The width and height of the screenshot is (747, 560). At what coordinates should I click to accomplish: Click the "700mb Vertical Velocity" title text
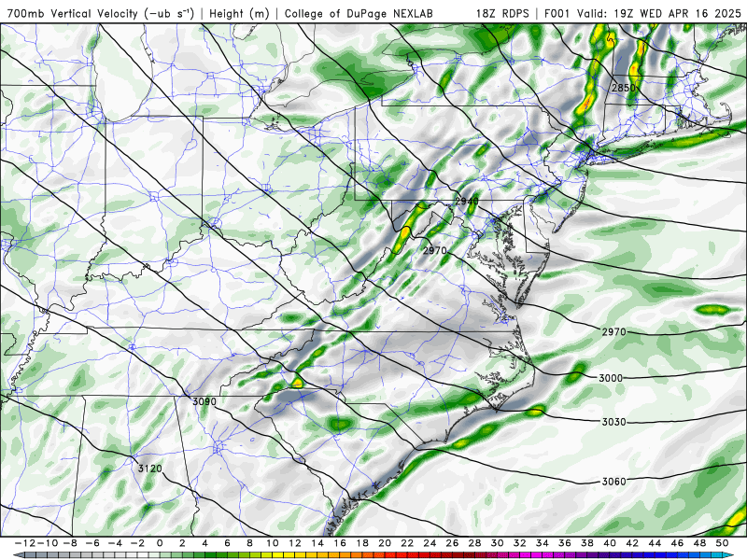point(73,13)
